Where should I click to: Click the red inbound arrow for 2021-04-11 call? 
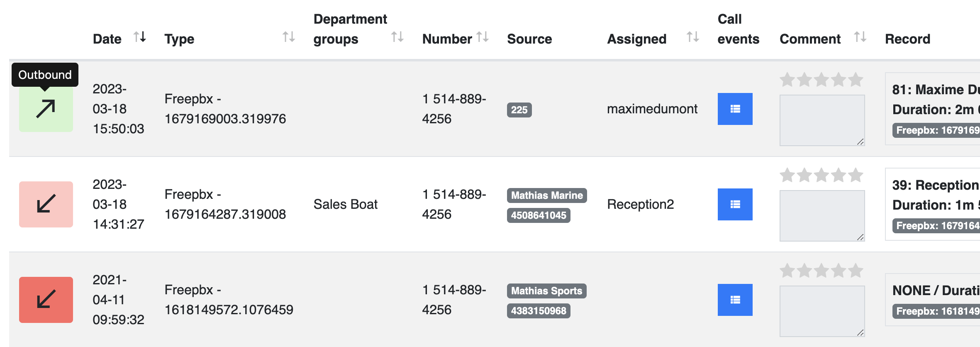pyautogui.click(x=46, y=300)
